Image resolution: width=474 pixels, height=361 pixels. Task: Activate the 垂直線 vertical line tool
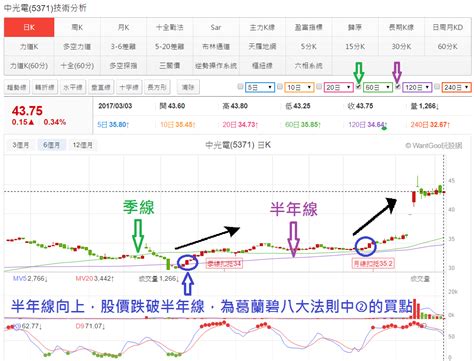pos(101,87)
